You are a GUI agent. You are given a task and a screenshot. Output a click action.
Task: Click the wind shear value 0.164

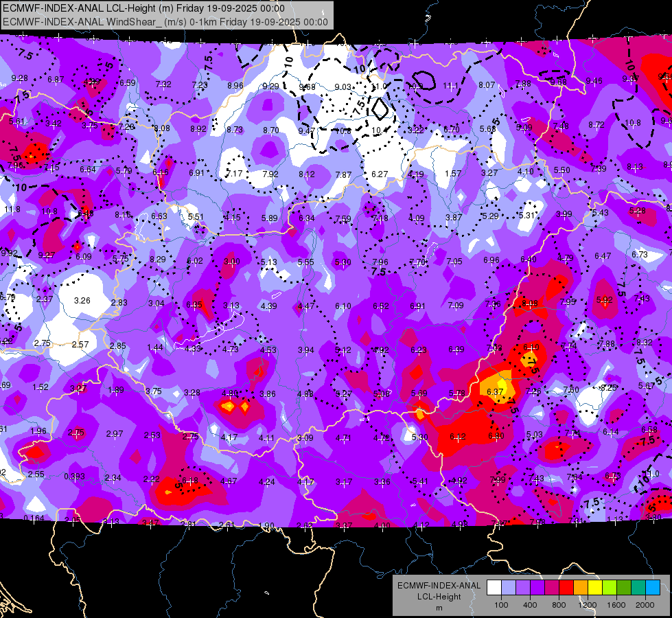[34, 518]
